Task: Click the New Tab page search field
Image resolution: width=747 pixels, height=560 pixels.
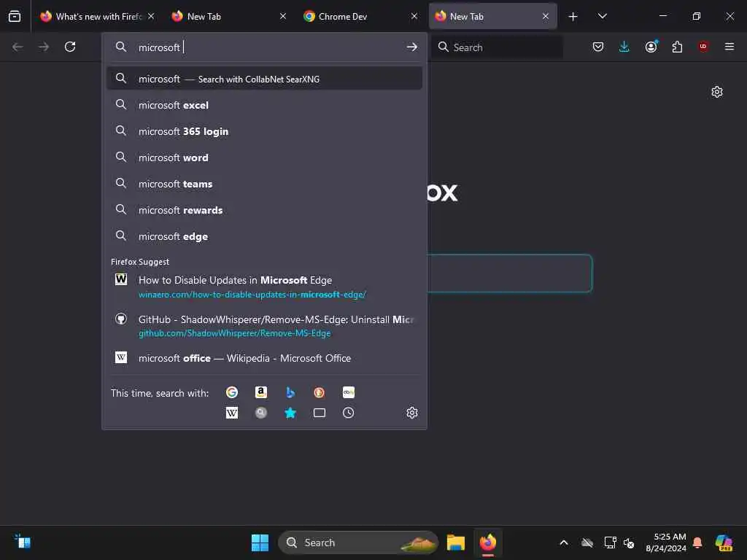Action: click(510, 273)
